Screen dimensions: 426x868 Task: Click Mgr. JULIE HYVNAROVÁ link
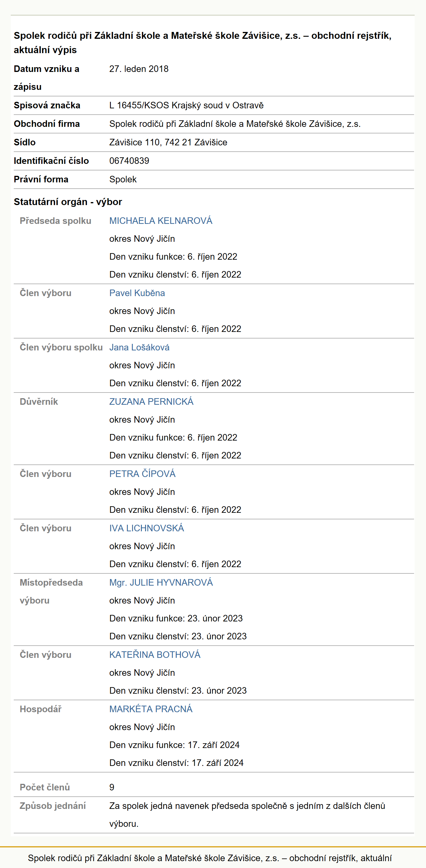point(161,582)
